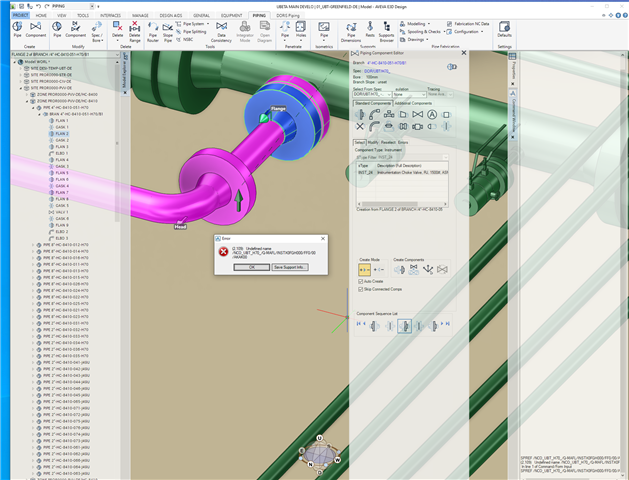This screenshot has width=629, height=480.
Task: Open Supports Browser
Action: click(386, 32)
